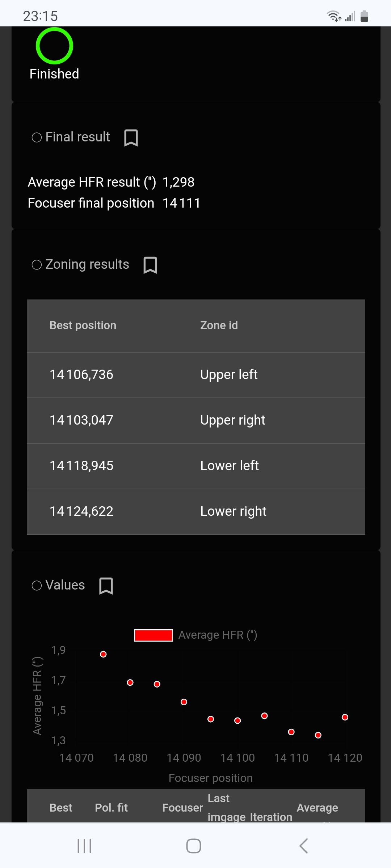Viewport: 391px width, 868px height.
Task: Tap the Wi-Fi status icon
Action: [x=333, y=16]
